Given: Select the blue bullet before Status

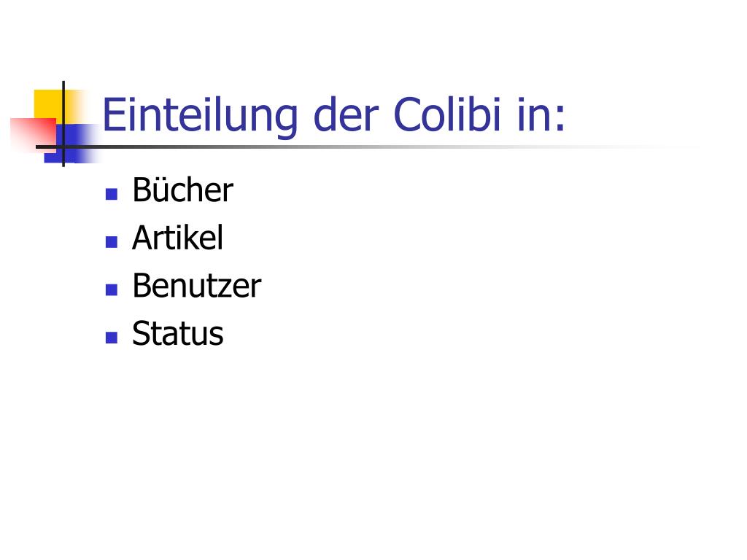Looking at the screenshot, I should point(112,338).
